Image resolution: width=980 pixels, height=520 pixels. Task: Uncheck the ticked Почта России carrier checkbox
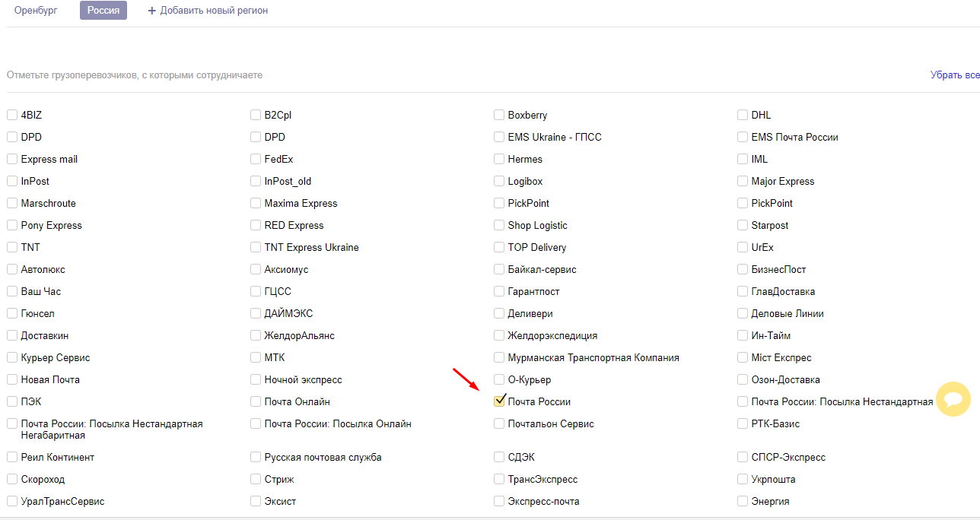coord(499,401)
